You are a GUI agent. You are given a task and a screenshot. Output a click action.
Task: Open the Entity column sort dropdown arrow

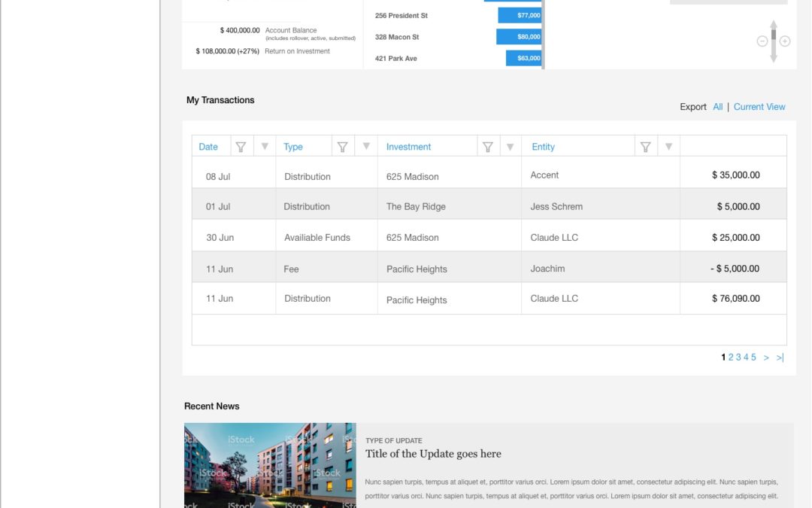point(668,146)
